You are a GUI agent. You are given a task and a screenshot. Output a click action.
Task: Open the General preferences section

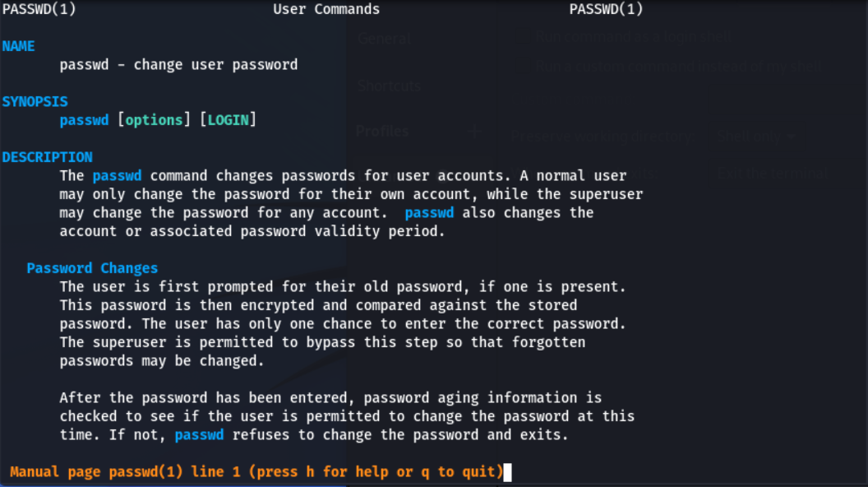tap(384, 39)
